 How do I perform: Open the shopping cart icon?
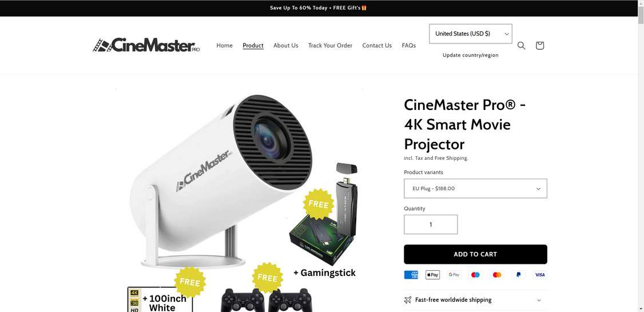540,46
